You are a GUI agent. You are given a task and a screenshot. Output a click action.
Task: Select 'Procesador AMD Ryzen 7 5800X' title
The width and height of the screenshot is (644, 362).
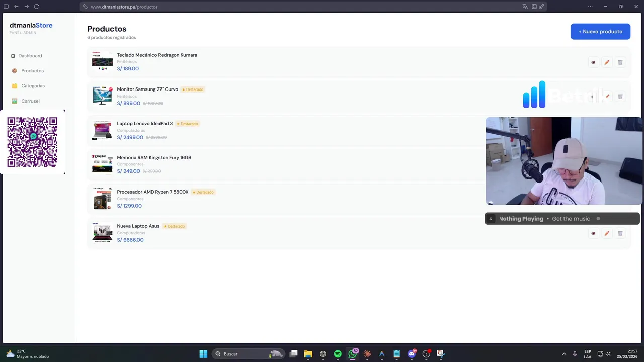[x=152, y=192]
